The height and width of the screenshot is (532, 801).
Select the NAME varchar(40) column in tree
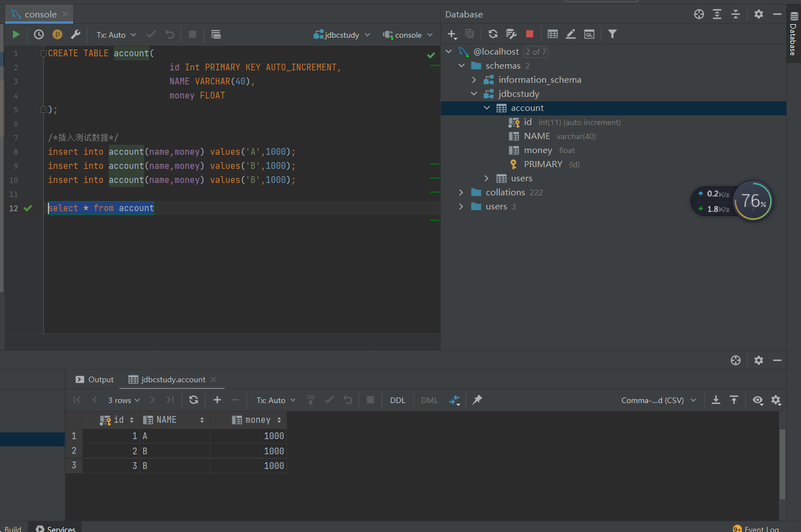(552, 136)
